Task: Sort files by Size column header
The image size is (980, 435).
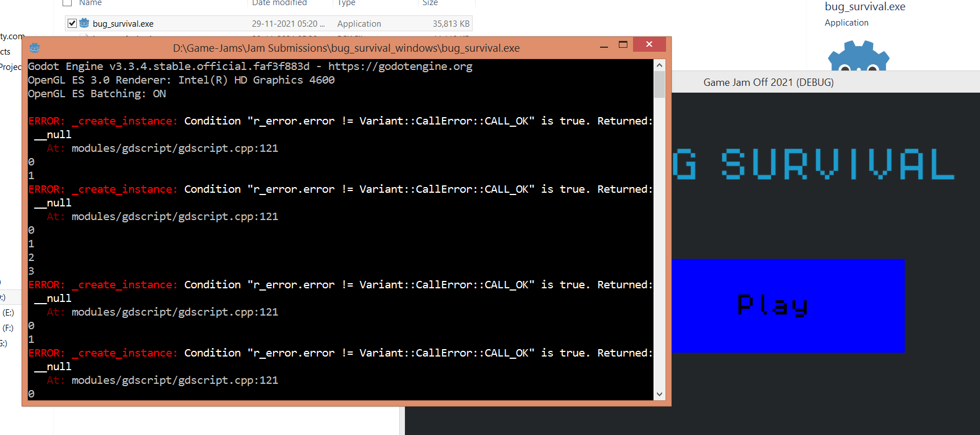Action: click(430, 3)
